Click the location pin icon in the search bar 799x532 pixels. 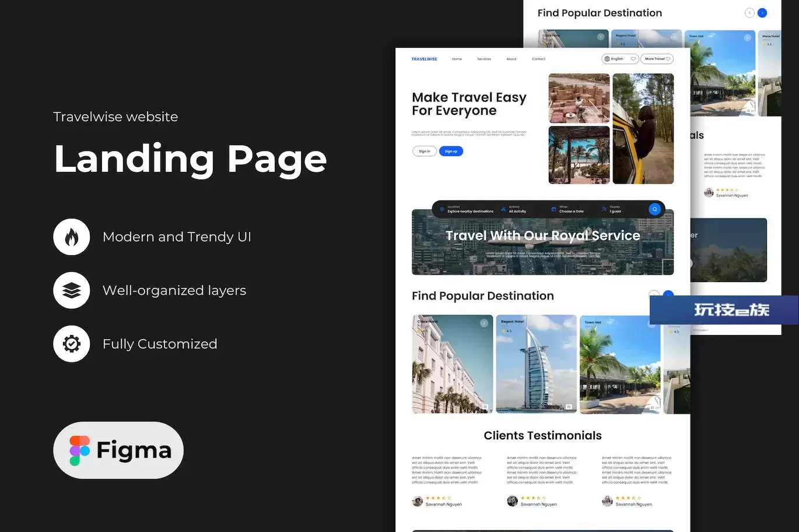442,209
